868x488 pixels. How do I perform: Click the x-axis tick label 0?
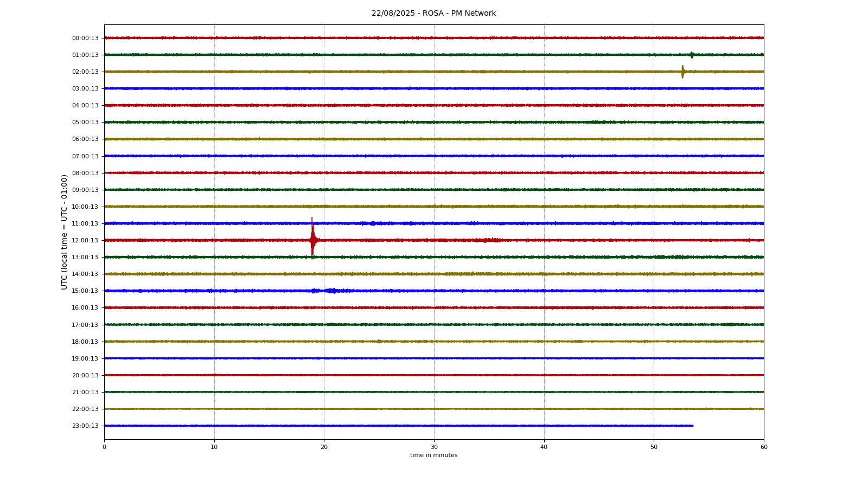point(104,447)
